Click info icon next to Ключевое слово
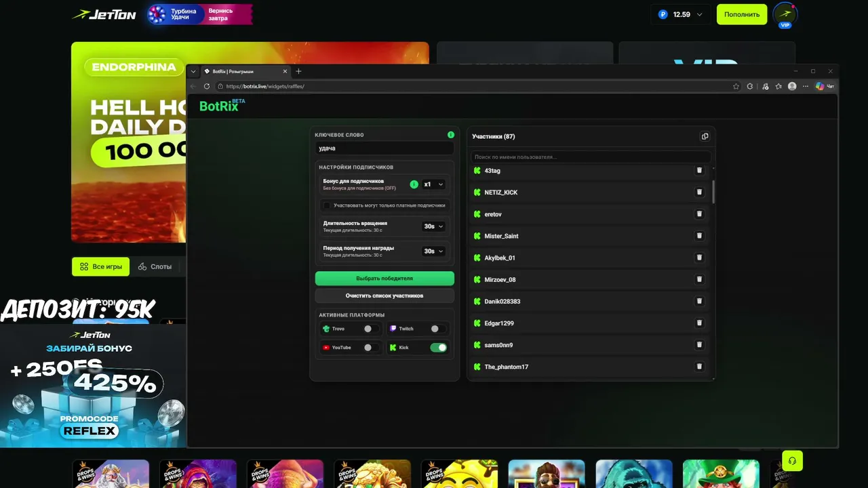The height and width of the screenshot is (488, 868). click(x=451, y=135)
